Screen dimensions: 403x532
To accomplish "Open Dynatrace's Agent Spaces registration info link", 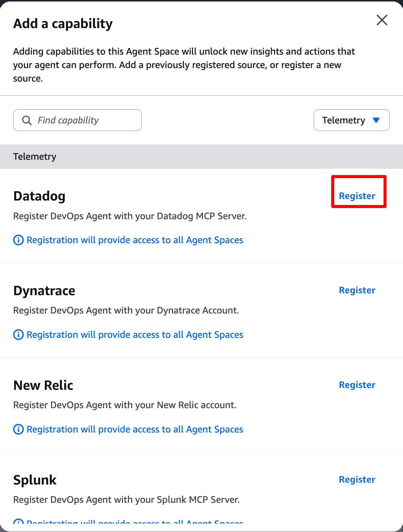I will (x=135, y=334).
